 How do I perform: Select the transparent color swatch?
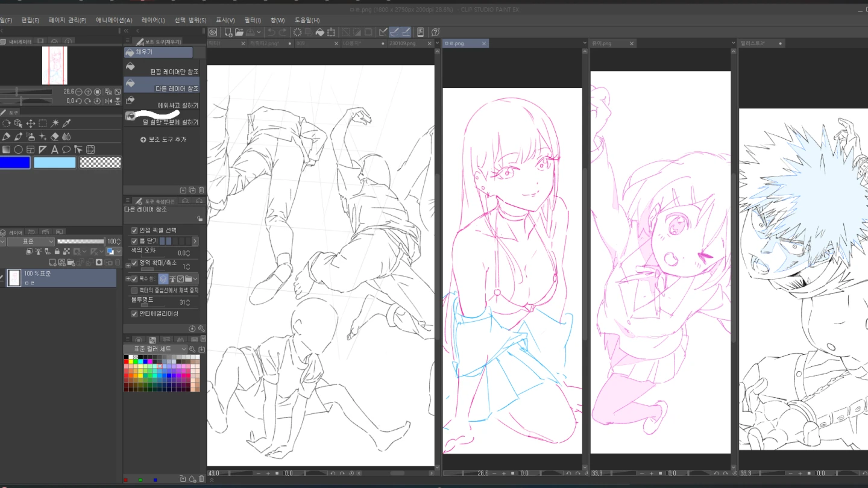(x=101, y=163)
